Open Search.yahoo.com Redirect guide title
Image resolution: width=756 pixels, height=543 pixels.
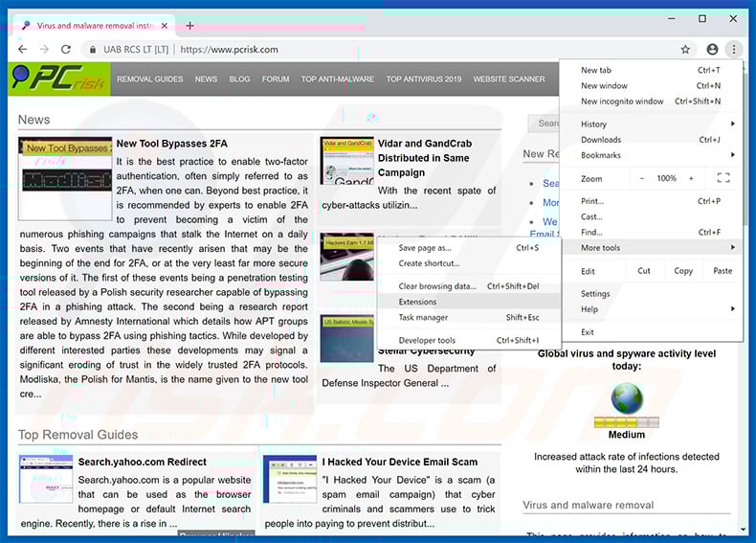click(x=143, y=462)
